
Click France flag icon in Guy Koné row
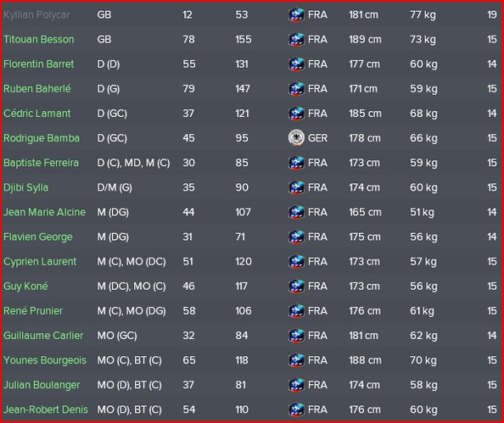pyautogui.click(x=296, y=287)
